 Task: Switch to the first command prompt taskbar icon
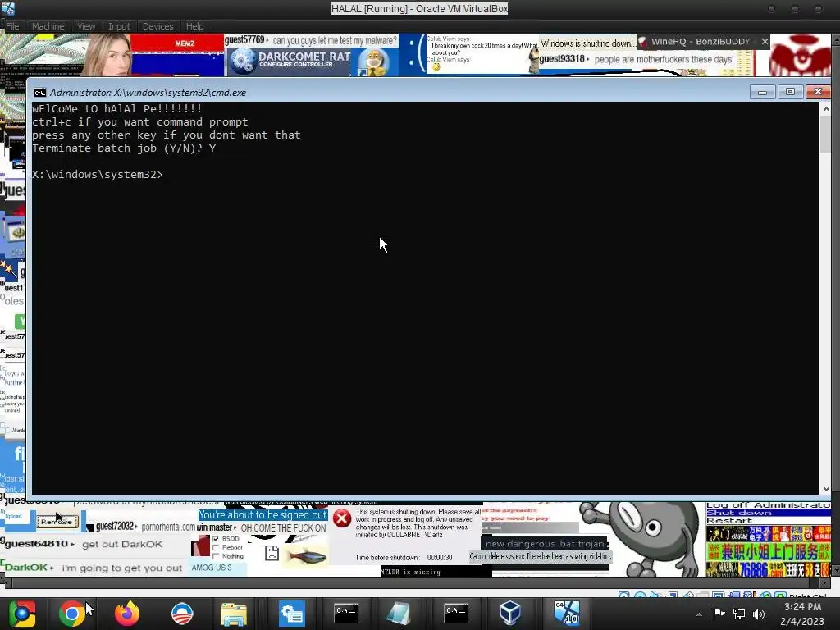tap(346, 613)
